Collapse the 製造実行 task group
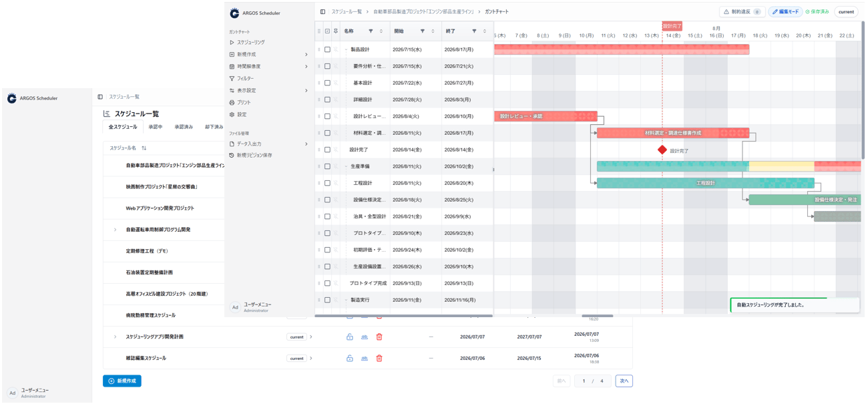The image size is (868, 404). [346, 300]
